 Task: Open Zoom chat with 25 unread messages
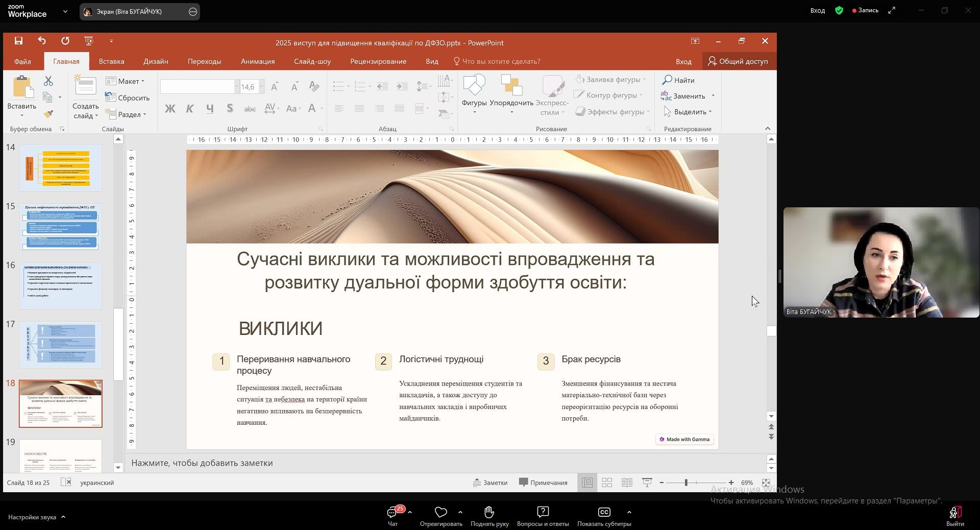pos(393,516)
